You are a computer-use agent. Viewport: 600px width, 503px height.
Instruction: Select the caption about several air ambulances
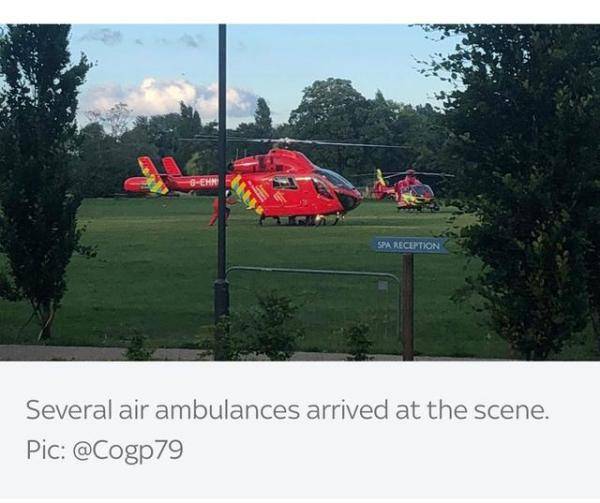point(287,410)
